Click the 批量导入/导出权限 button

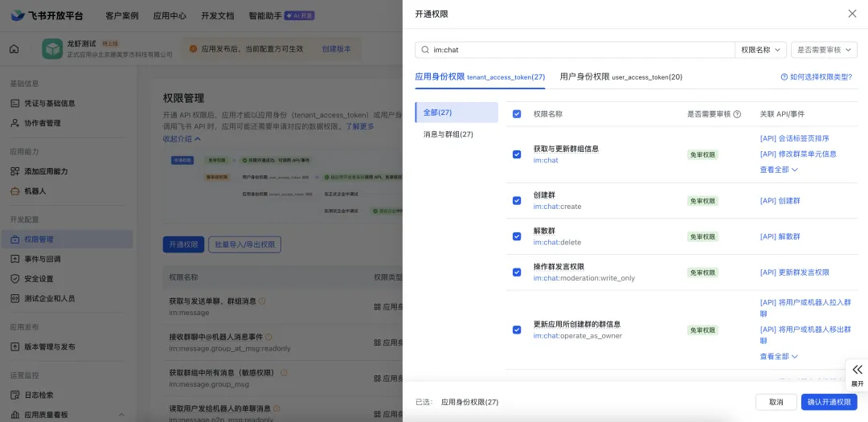click(x=244, y=244)
